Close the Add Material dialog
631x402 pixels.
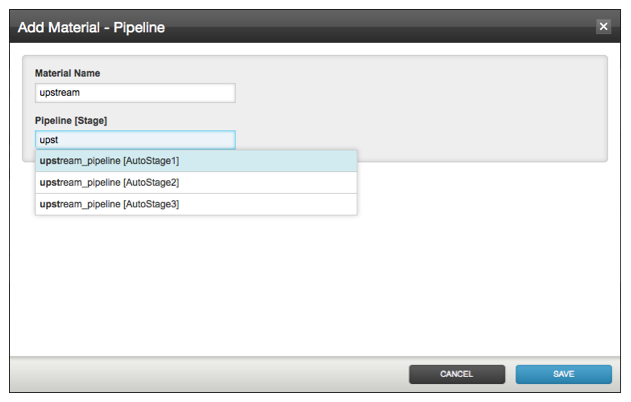click(603, 27)
